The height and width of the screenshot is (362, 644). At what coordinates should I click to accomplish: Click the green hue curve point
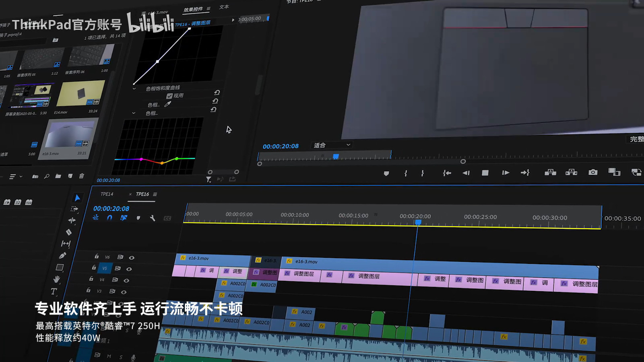click(177, 159)
